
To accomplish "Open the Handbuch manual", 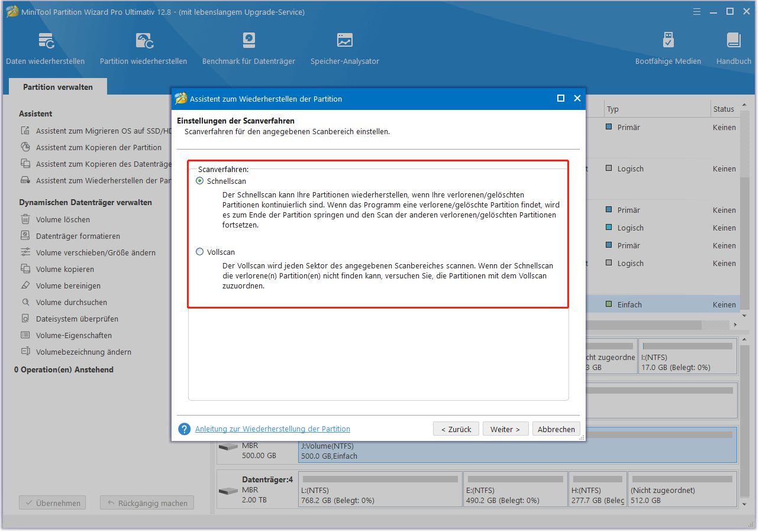I will click(734, 48).
